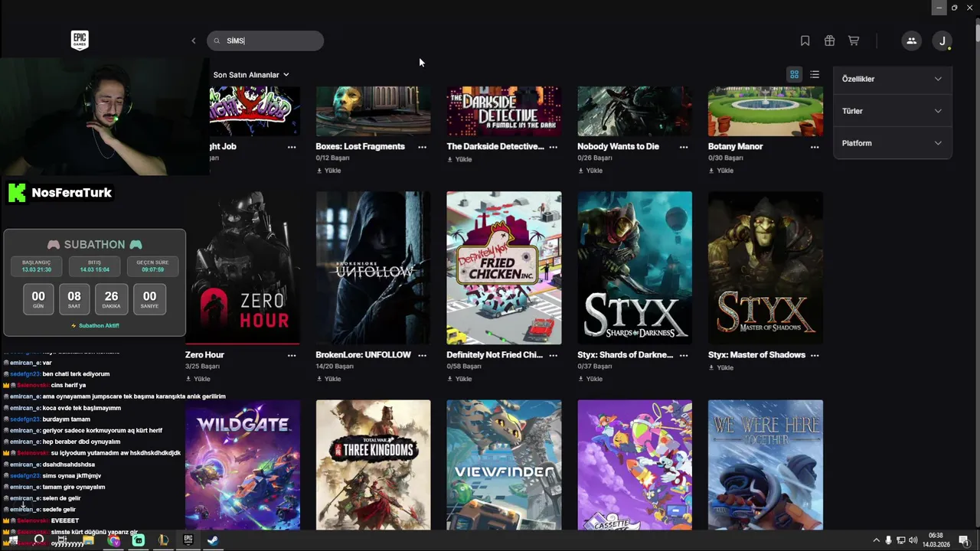Open the J profile avatar
The image size is (980, 551).
point(942,41)
